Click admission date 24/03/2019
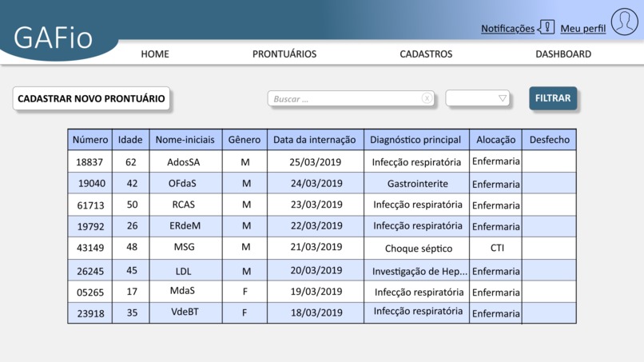Image resolution: width=644 pixels, height=362 pixels. 316,183
